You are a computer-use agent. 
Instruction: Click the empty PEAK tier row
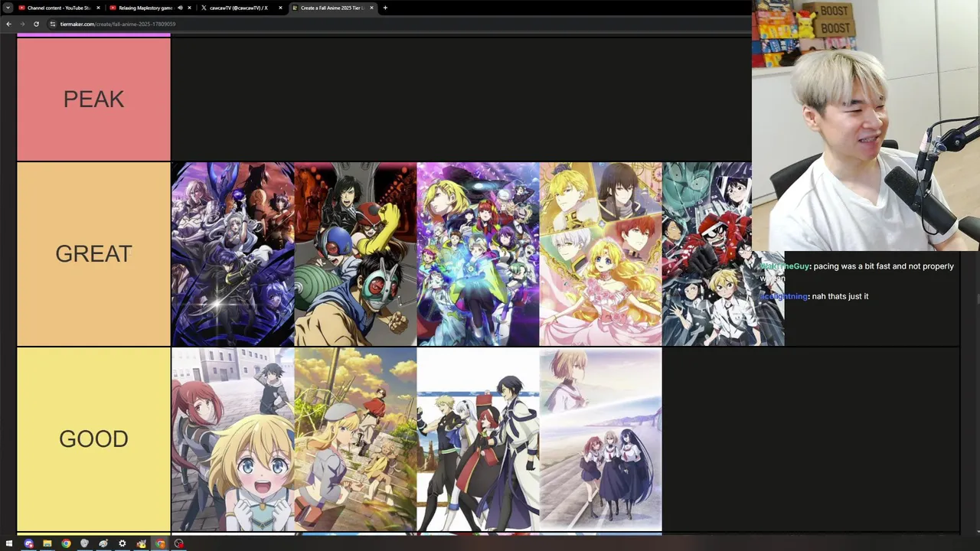(x=462, y=99)
